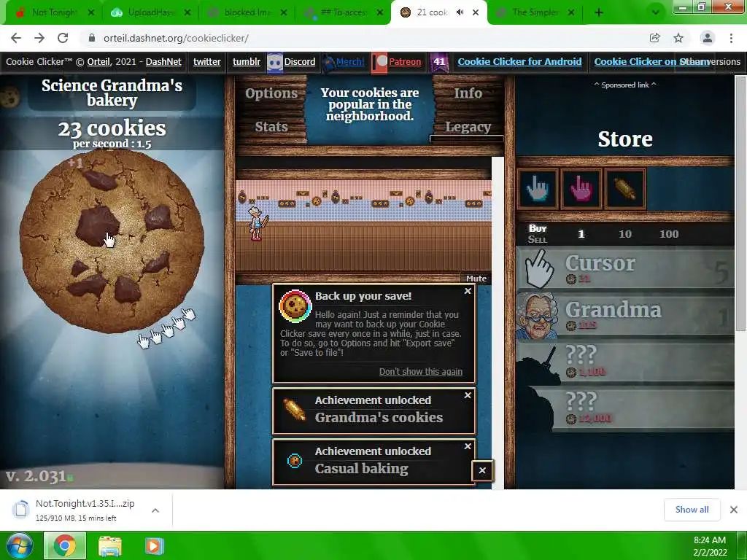
Task: Open the twitter link
Action: click(206, 61)
